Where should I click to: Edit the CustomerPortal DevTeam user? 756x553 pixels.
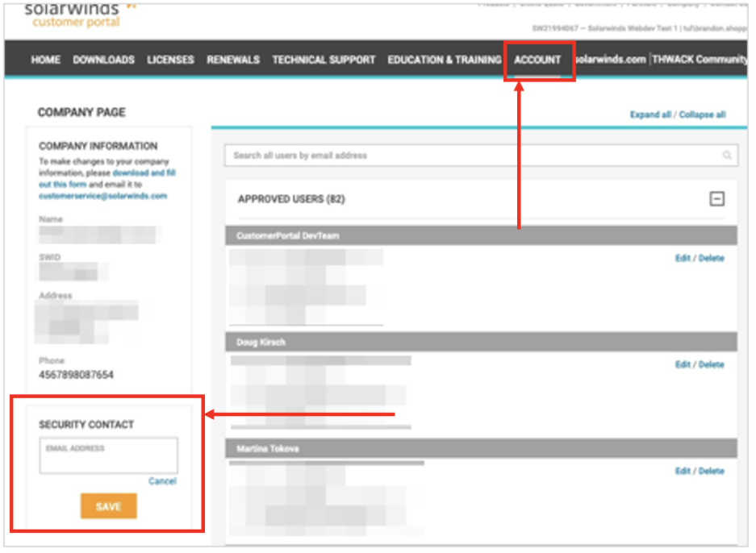click(x=683, y=258)
